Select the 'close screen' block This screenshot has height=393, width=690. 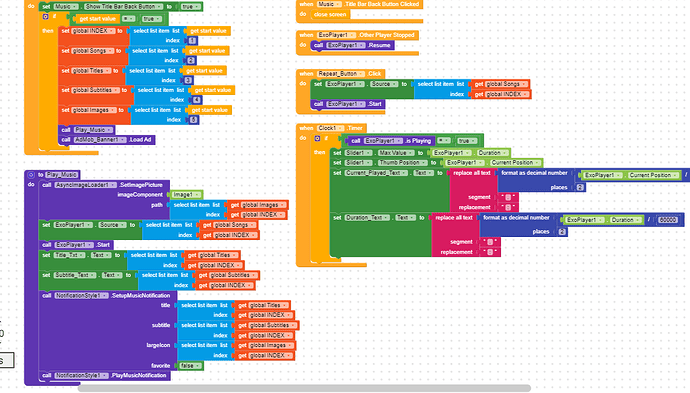pyautogui.click(x=330, y=15)
